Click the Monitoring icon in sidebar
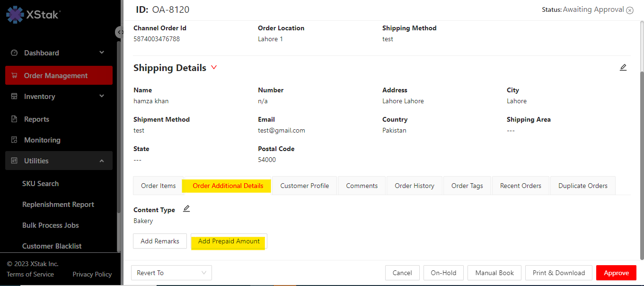Screen dimensions: 644x286 click(x=14, y=140)
